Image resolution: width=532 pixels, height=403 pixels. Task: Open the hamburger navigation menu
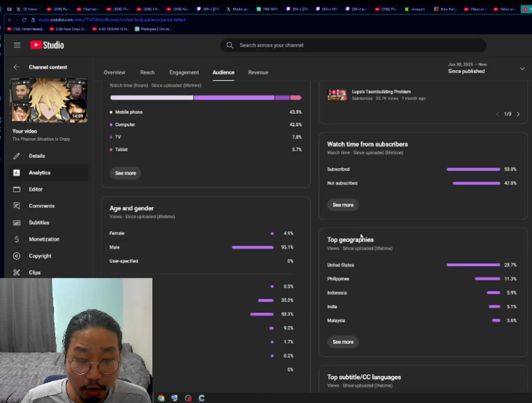coord(17,45)
